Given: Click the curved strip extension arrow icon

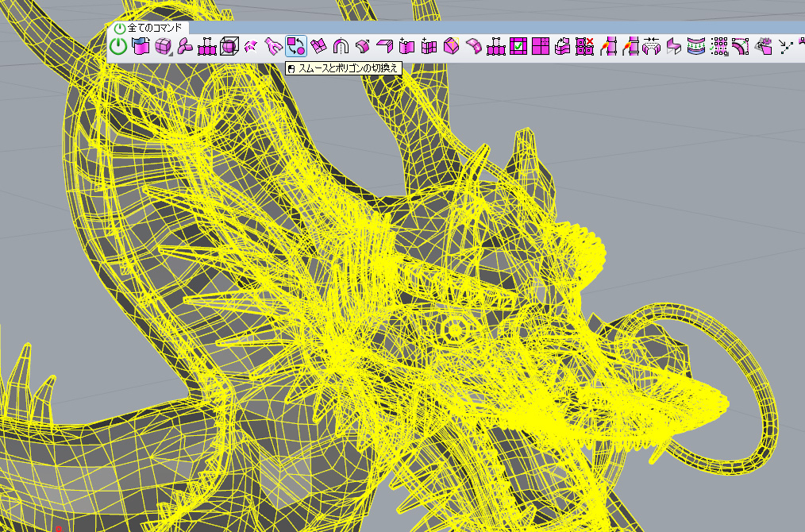Looking at the screenshot, I should click(x=741, y=46).
